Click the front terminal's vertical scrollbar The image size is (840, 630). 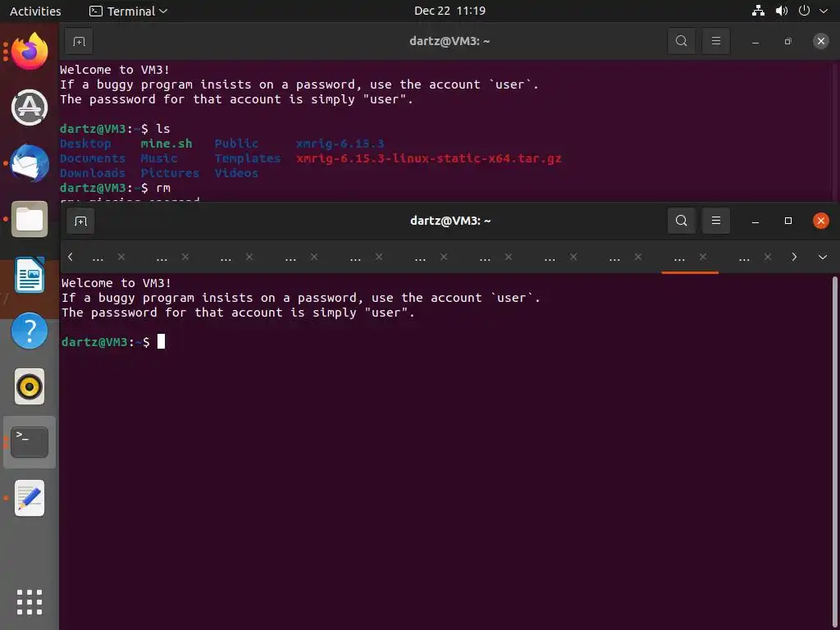click(834, 453)
